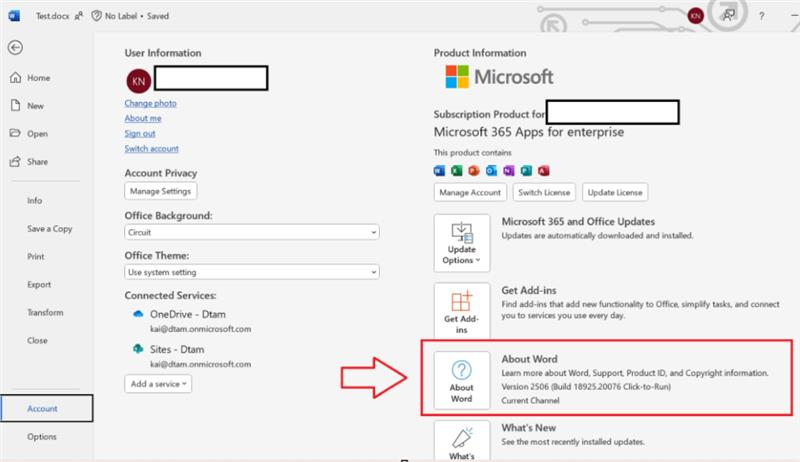Click the OneDrive - Dtam service name
This screenshot has height=462, width=800.
(188, 315)
